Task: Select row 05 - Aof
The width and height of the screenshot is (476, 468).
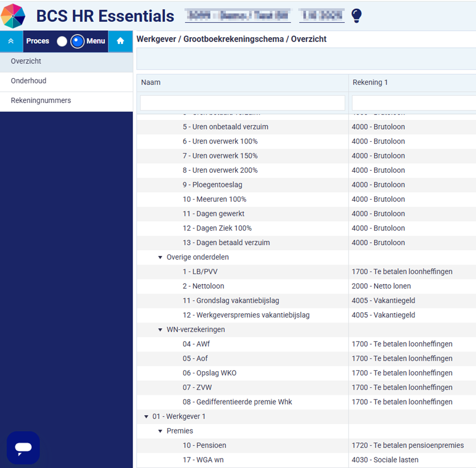Action: click(x=306, y=359)
